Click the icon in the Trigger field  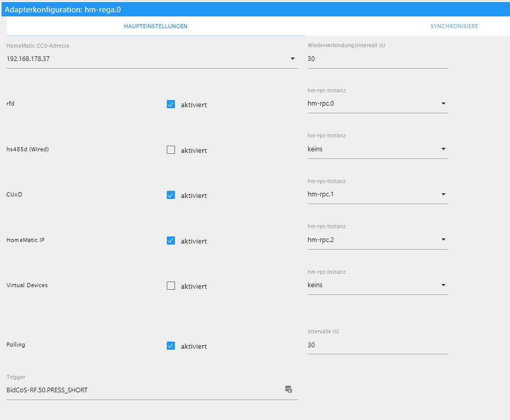pos(288,390)
